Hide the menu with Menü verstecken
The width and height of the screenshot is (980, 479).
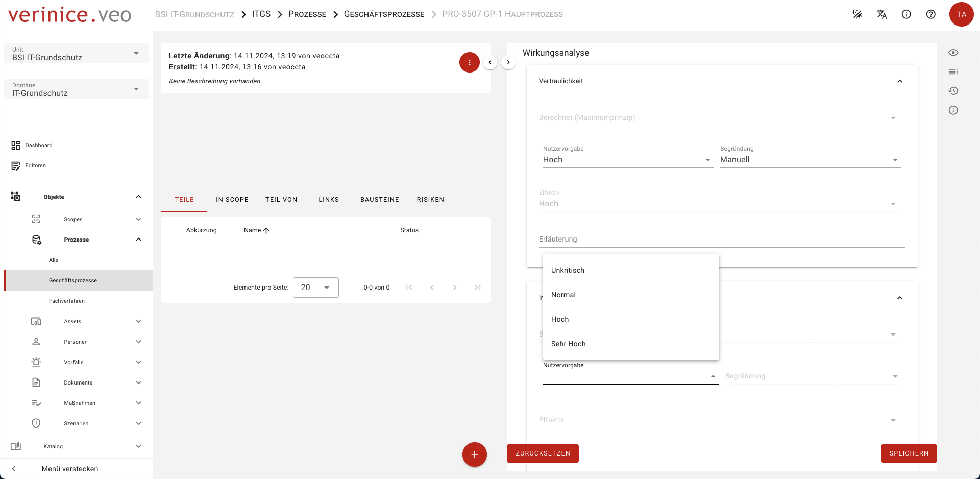[69, 469]
